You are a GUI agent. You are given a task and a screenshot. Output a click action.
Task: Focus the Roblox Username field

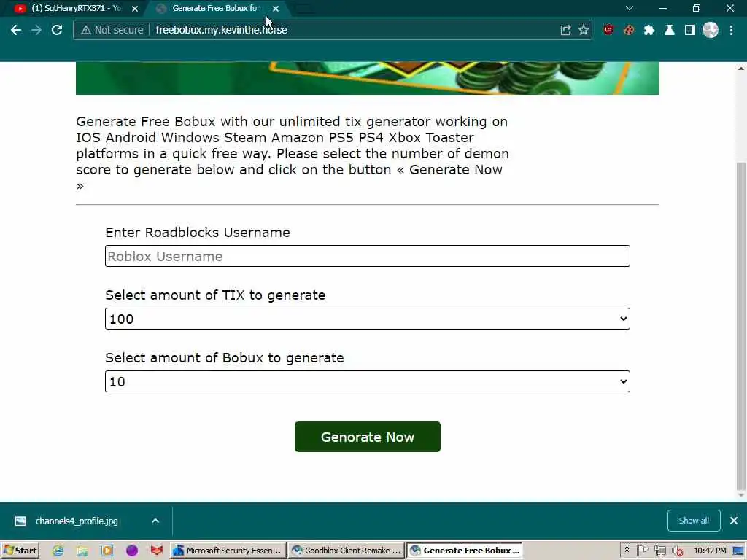[x=368, y=256]
